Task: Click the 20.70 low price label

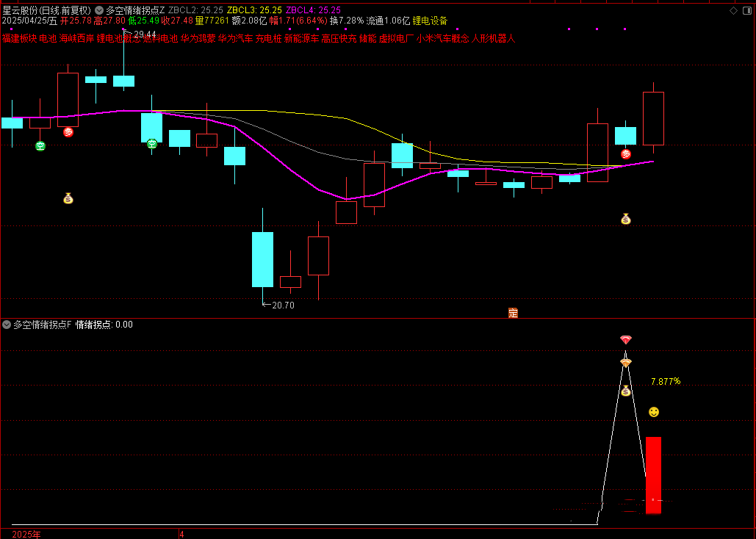Action: [282, 305]
